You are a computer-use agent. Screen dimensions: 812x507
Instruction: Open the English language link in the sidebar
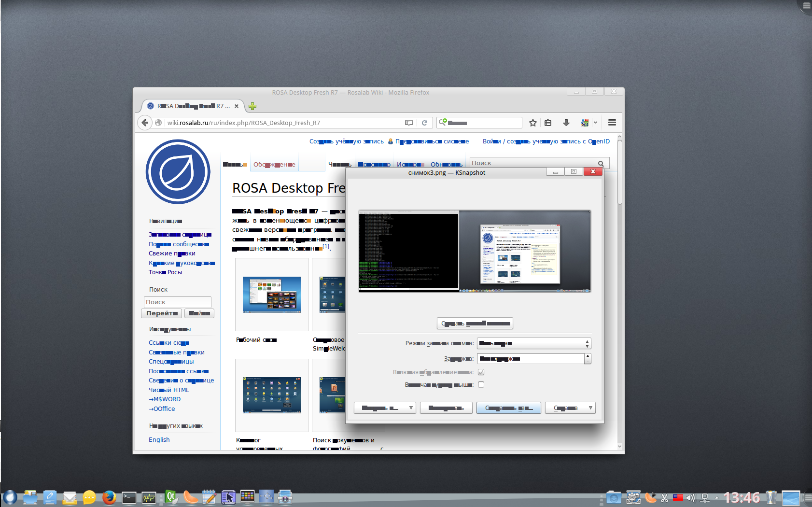(159, 440)
